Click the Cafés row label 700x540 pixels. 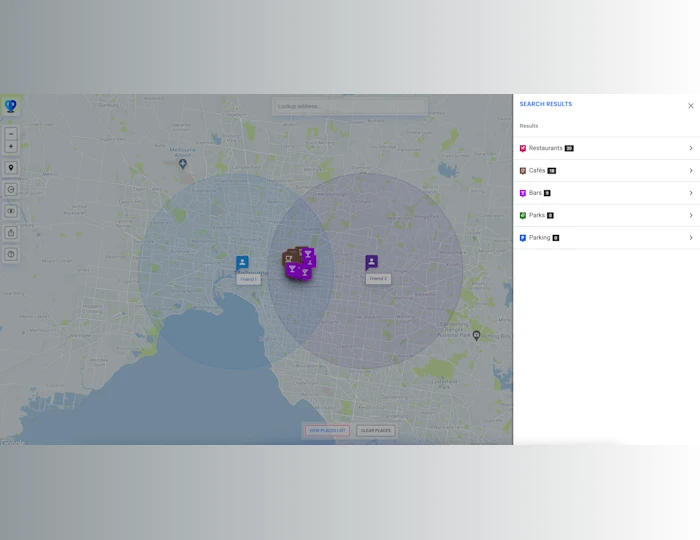(537, 170)
